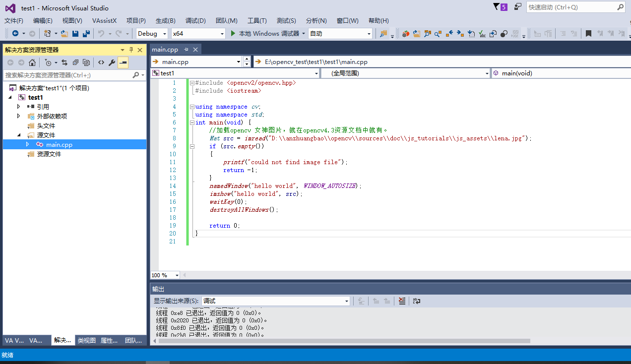
Task: Click line number 19 in the editor
Action: [x=173, y=226]
